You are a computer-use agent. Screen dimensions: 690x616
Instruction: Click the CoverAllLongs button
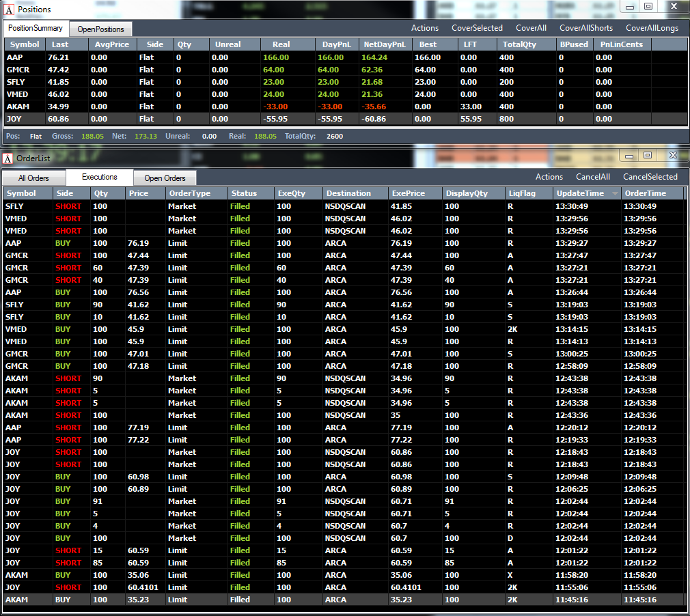[x=652, y=28]
